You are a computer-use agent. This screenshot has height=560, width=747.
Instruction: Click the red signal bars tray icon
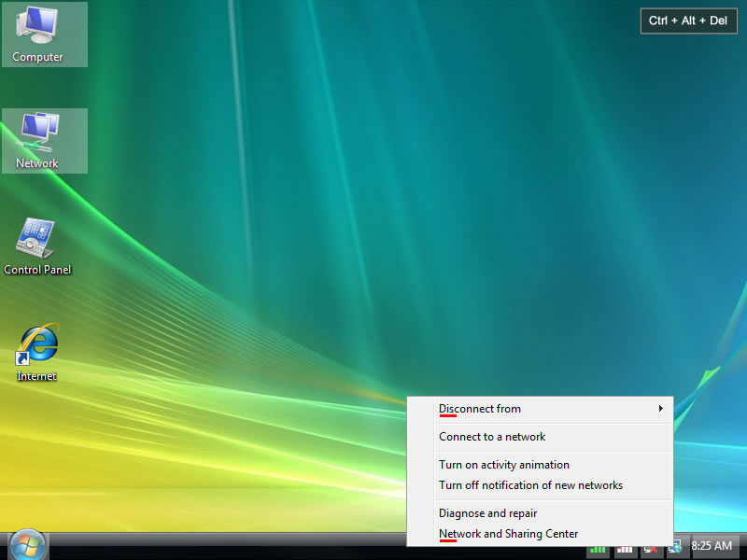point(625,549)
